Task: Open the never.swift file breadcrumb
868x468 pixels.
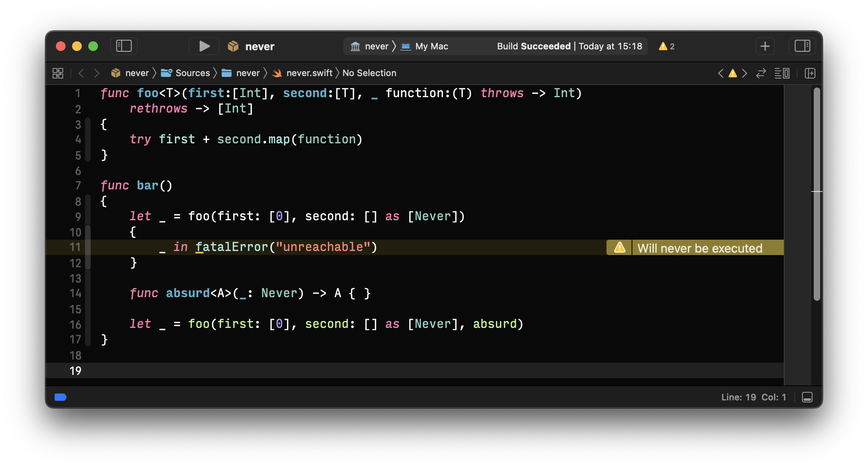Action: [302, 73]
